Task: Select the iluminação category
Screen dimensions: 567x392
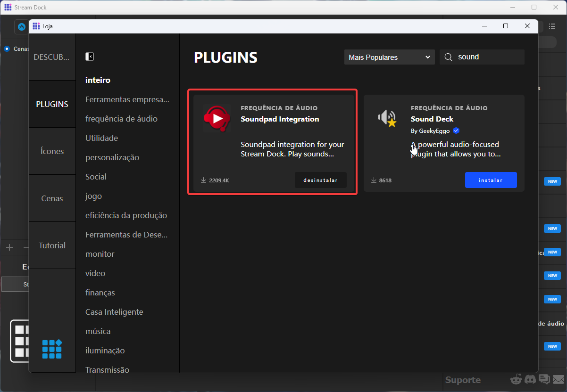Action: click(x=105, y=351)
